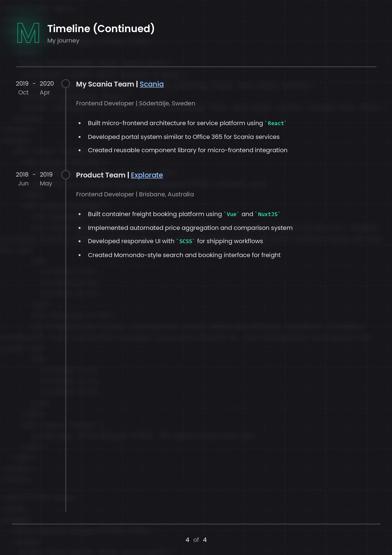392x555 pixels.
Task: Click the 2019 Oct start date
Action: [x=22, y=88]
